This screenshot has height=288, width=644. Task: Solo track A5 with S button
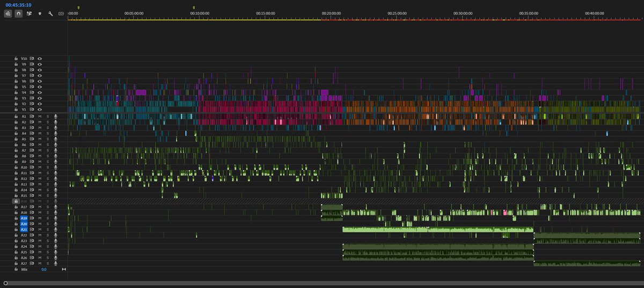(47, 139)
